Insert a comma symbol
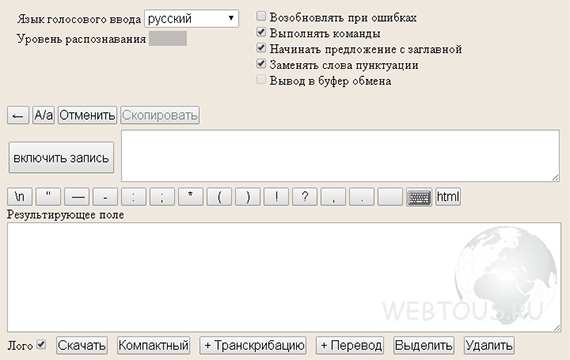This screenshot has height=360, width=570. pyautogui.click(x=333, y=197)
